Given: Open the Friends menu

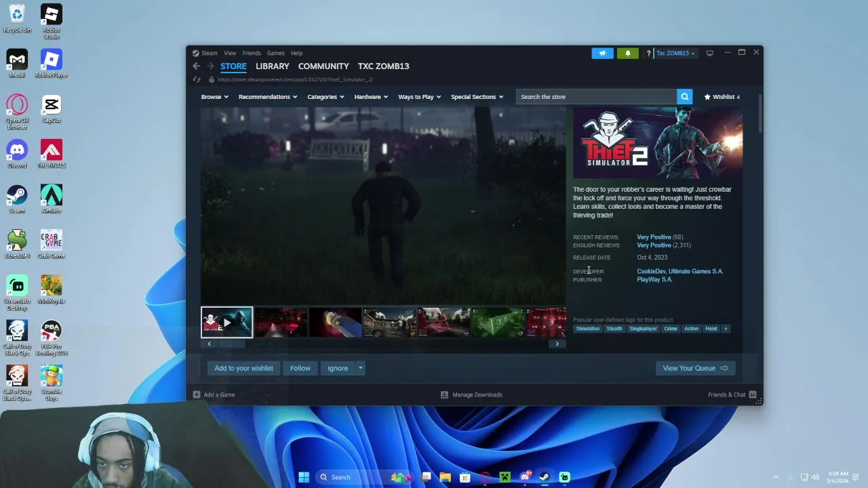Looking at the screenshot, I should (x=252, y=53).
